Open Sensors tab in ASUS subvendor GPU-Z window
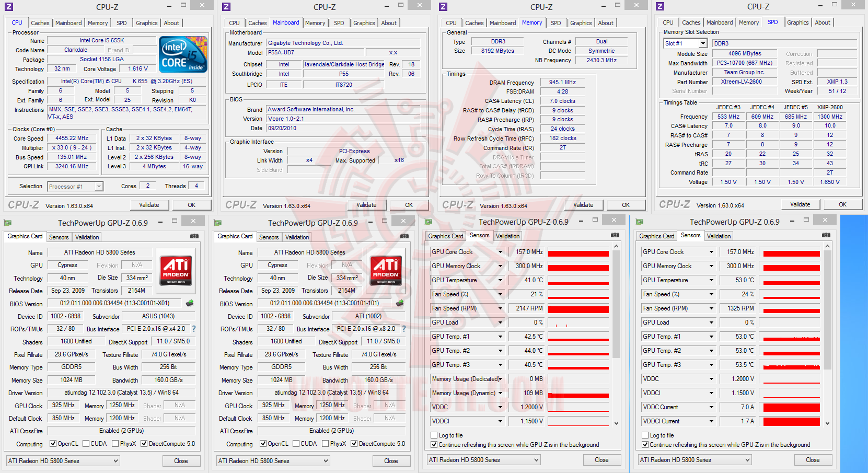 coord(59,237)
